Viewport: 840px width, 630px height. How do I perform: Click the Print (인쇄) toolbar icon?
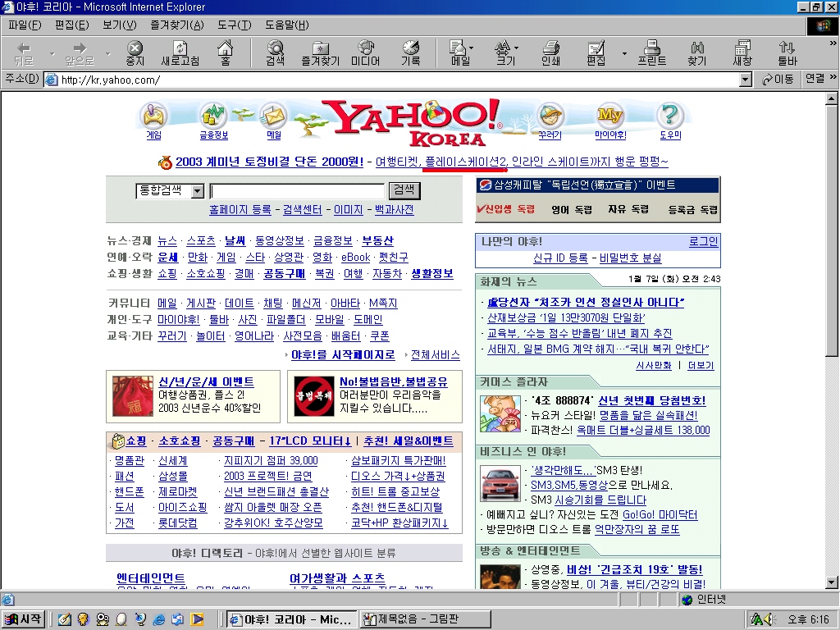coord(550,53)
